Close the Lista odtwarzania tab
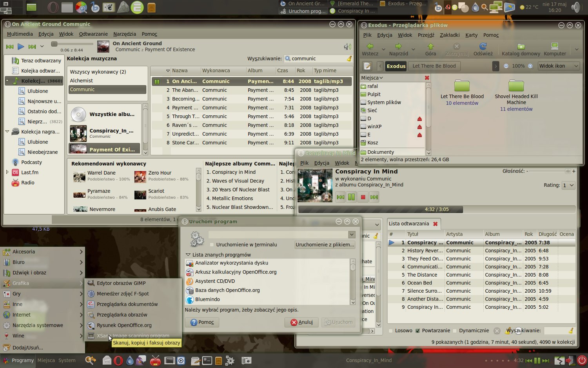The image size is (588, 368). click(435, 224)
